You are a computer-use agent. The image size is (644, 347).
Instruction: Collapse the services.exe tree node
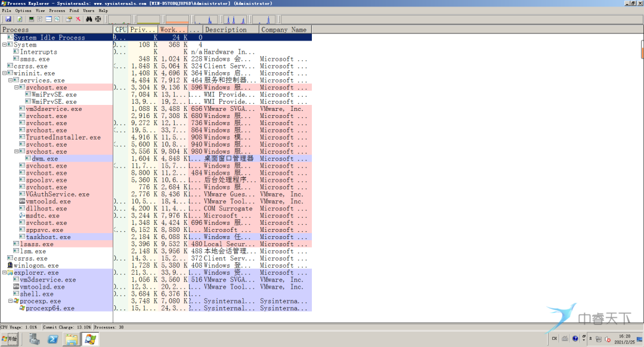pos(11,80)
